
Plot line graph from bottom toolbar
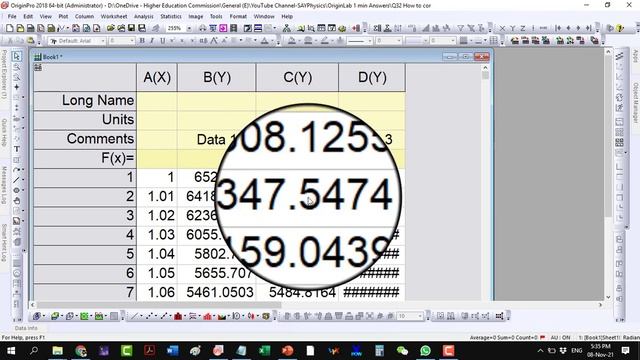134,316
